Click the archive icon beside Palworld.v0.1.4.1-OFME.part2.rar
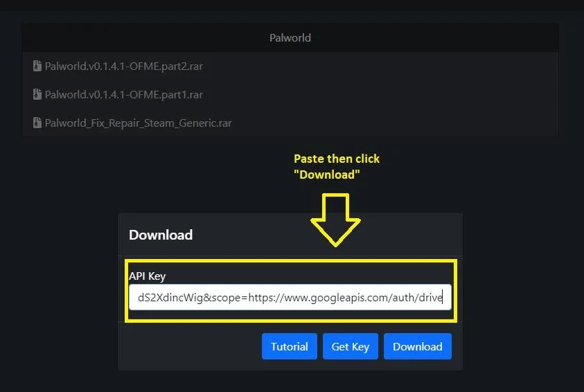Image resolution: width=584 pixels, height=392 pixels. 37,66
